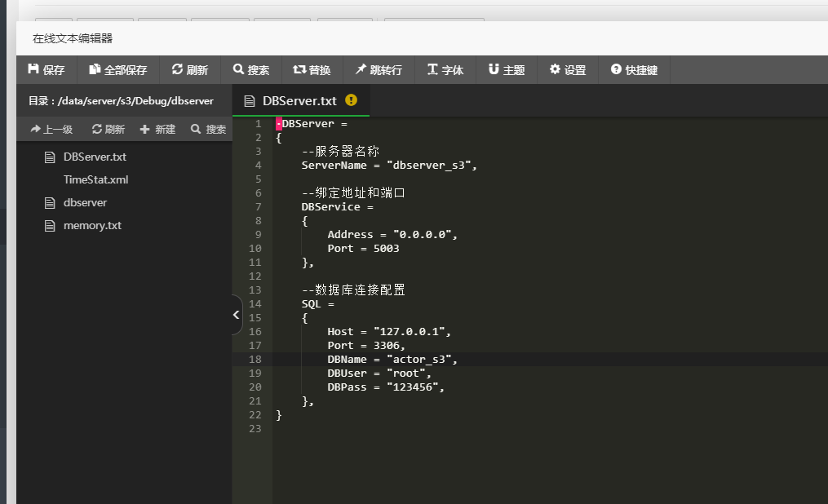This screenshot has width=828, height=504.
Task: Open the 搜索 search tool in the toolbar
Action: coord(250,70)
